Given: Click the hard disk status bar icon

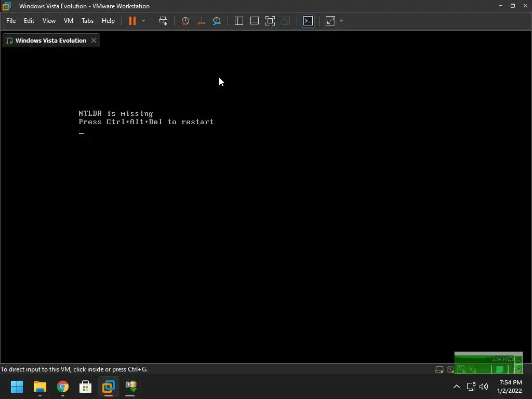Looking at the screenshot, I should [440, 369].
